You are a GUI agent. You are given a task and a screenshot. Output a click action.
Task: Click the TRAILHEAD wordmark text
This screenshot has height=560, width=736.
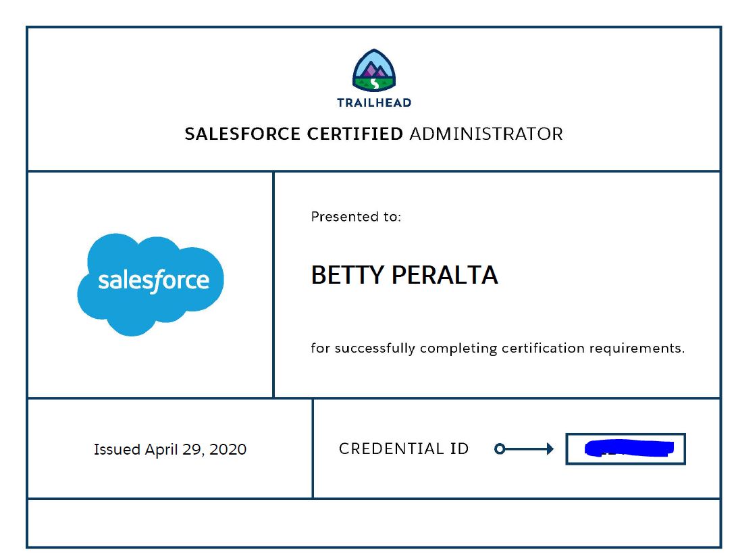[374, 103]
